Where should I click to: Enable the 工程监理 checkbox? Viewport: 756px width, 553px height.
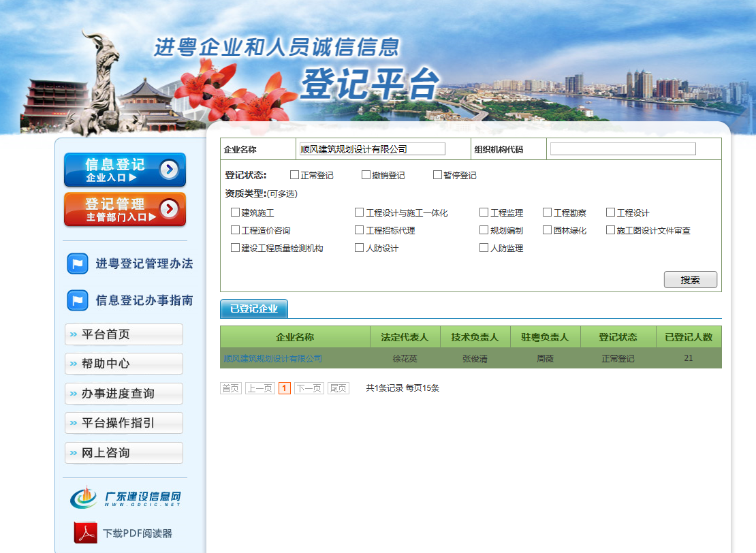[x=484, y=212]
